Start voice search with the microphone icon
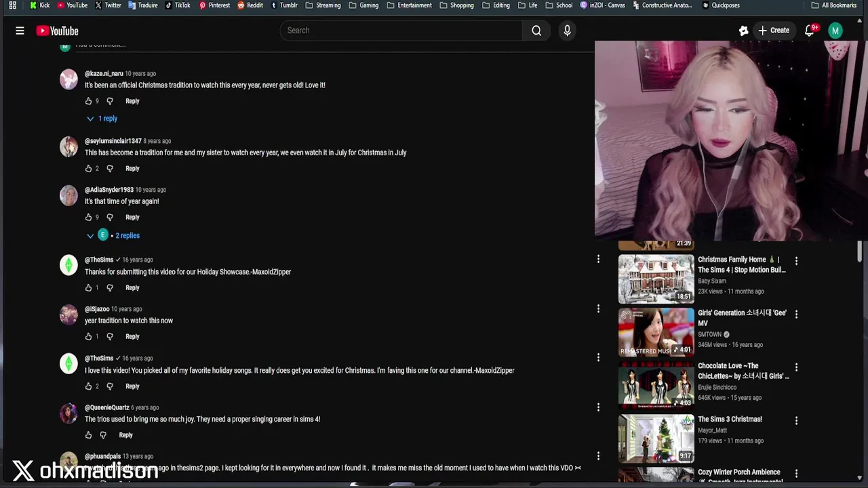868x488 pixels. (x=568, y=30)
